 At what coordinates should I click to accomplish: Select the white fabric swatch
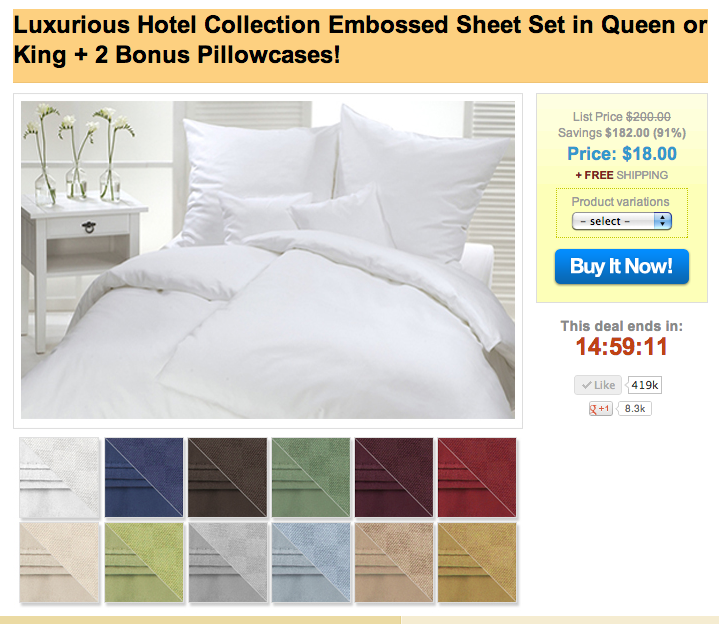60,477
